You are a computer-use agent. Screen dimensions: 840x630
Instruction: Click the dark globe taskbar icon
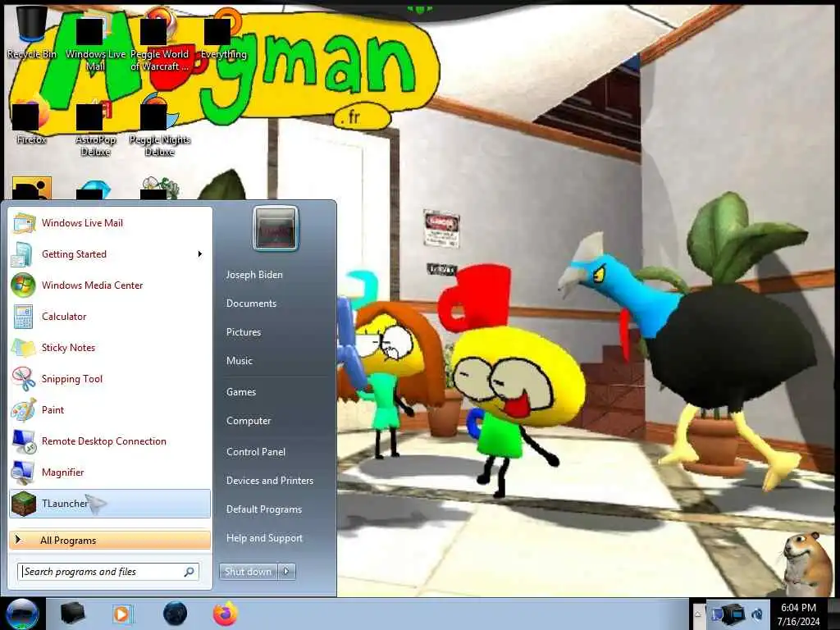coord(176,614)
